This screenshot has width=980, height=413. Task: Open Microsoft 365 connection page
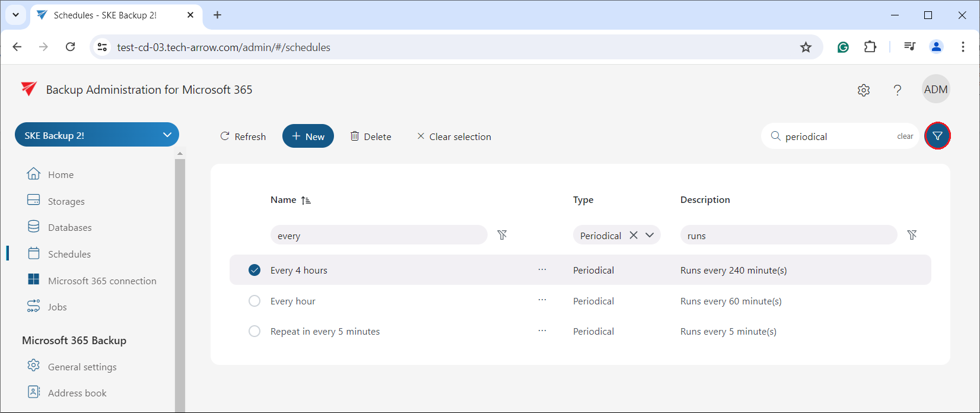(102, 281)
